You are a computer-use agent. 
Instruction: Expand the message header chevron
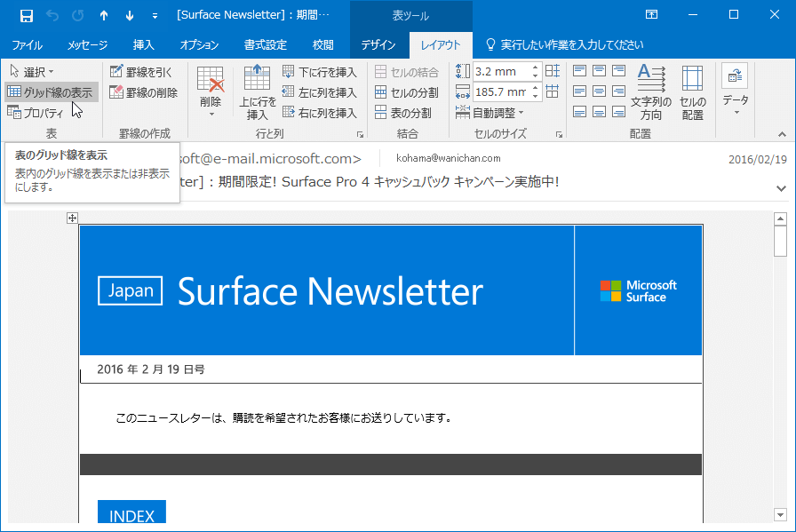781,188
